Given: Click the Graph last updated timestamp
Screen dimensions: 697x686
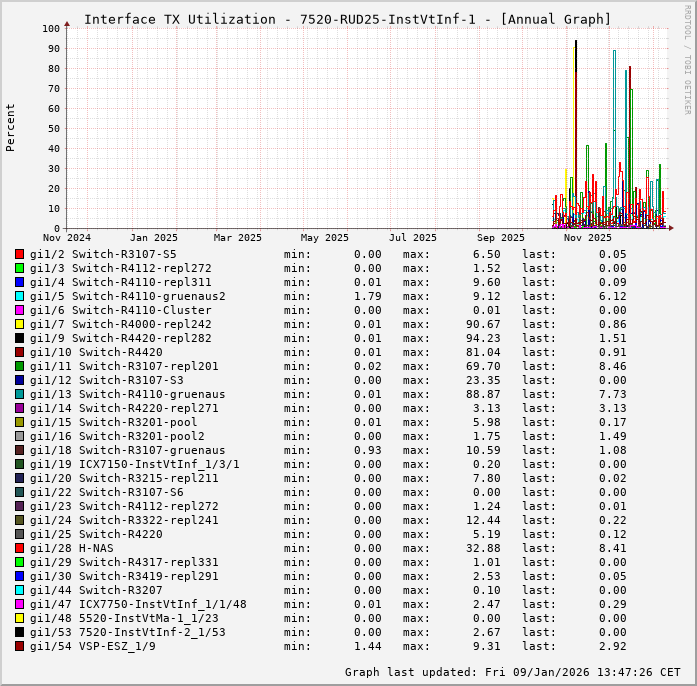Looking at the screenshot, I should (512, 672).
